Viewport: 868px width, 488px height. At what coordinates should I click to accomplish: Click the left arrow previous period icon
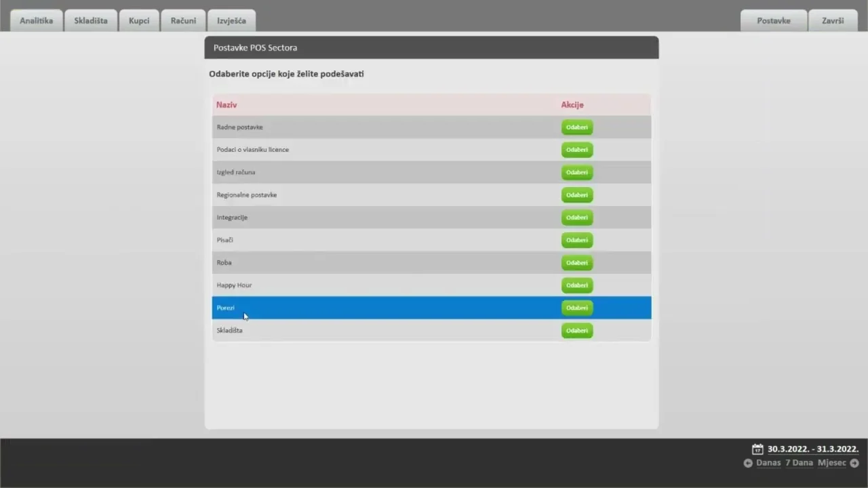pyautogui.click(x=748, y=463)
